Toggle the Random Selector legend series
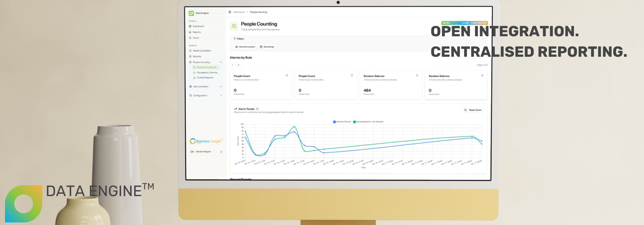This screenshot has height=225, width=644. [342, 122]
